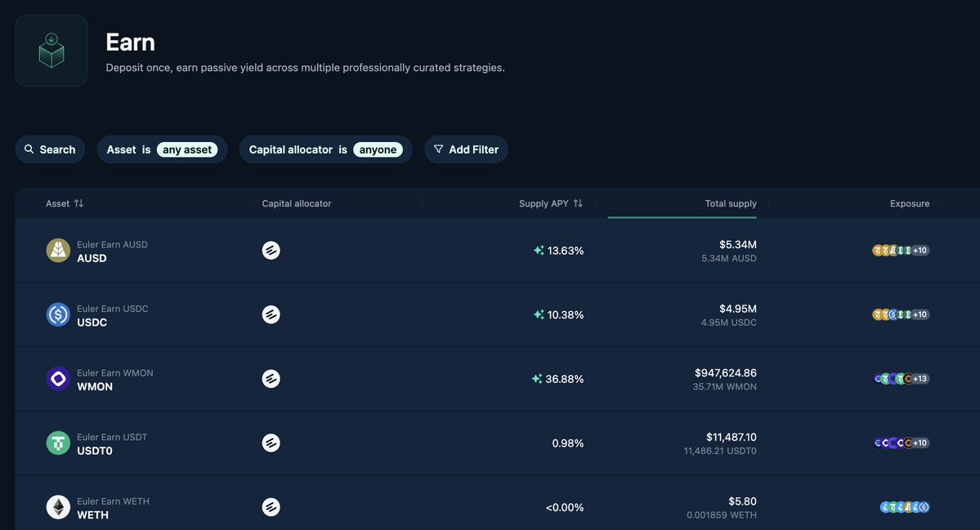Click the $947,624.86 total supply value
This screenshot has width=980, height=530.
coord(726,373)
